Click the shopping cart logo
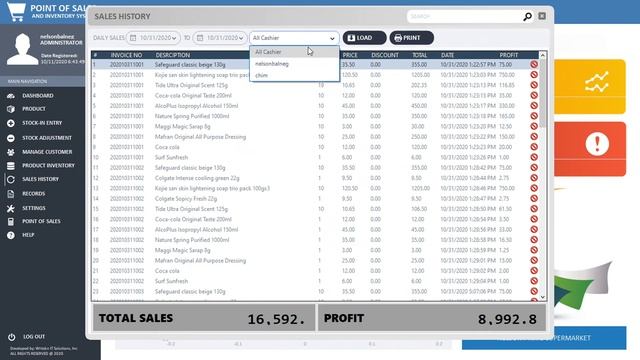 click(16, 11)
